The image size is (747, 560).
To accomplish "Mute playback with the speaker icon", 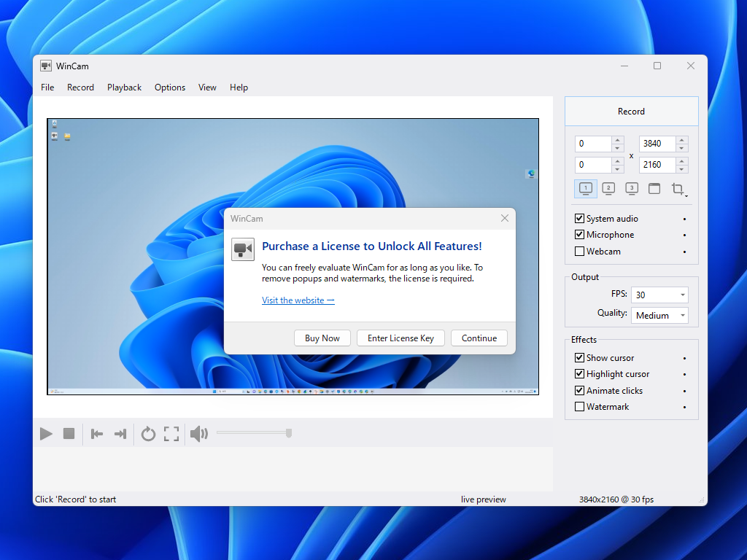I will (197, 433).
